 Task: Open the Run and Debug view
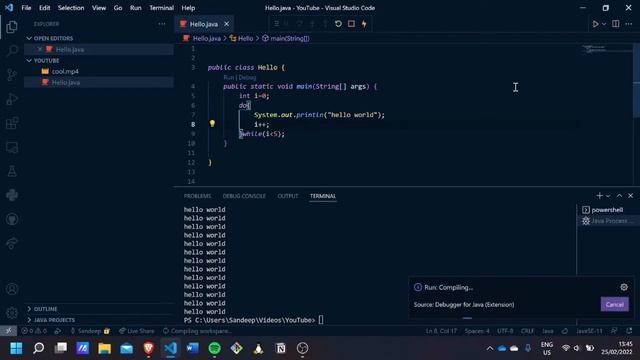pyautogui.click(x=12, y=99)
